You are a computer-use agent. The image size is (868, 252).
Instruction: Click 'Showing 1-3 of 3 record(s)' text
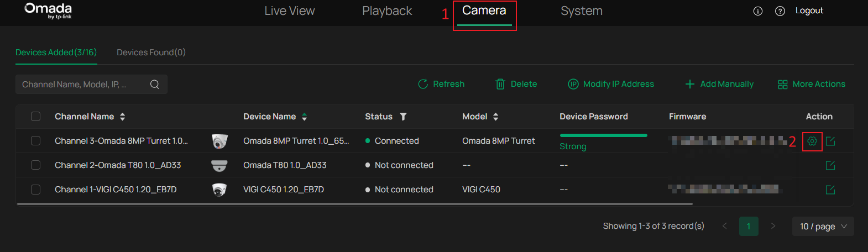click(653, 226)
